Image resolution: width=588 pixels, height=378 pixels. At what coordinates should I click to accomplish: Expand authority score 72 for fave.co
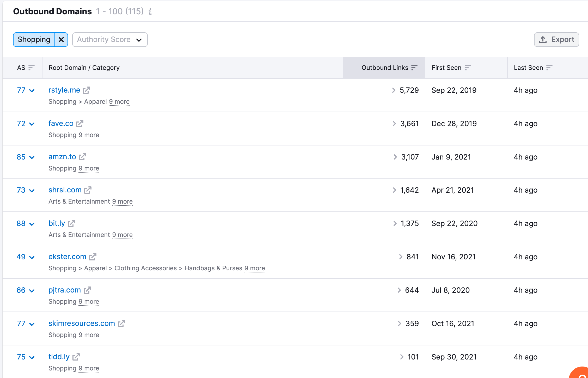[26, 124]
